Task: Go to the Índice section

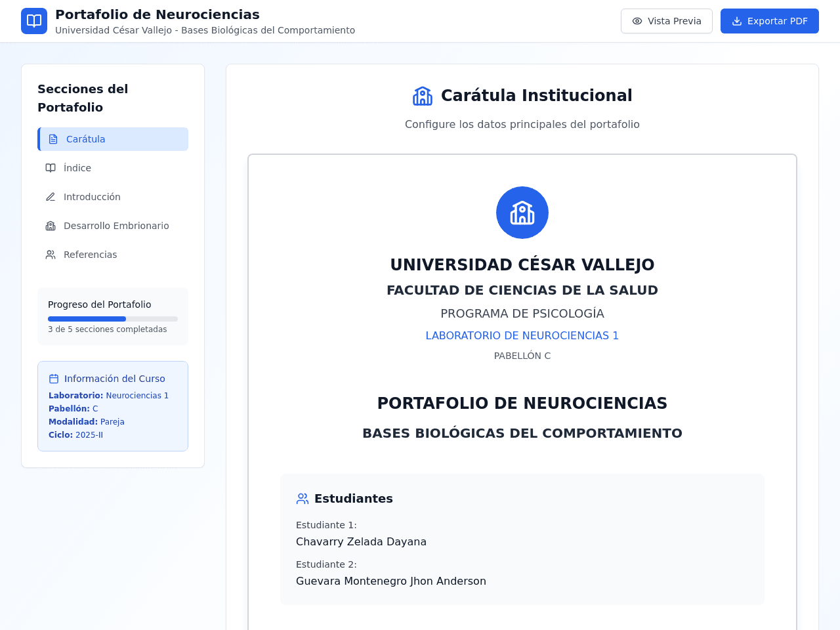Action: pos(113,168)
